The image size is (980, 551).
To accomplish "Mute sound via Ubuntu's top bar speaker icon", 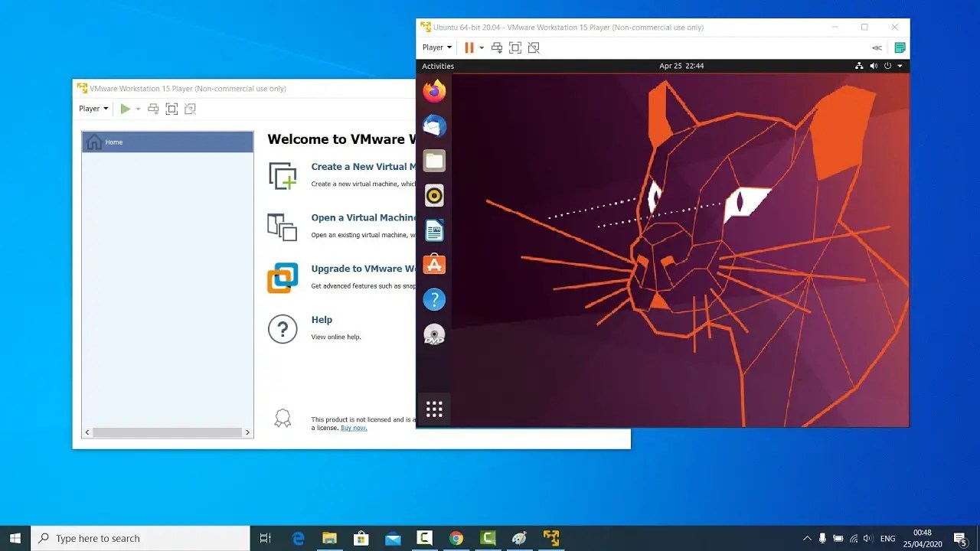I will pyautogui.click(x=873, y=66).
